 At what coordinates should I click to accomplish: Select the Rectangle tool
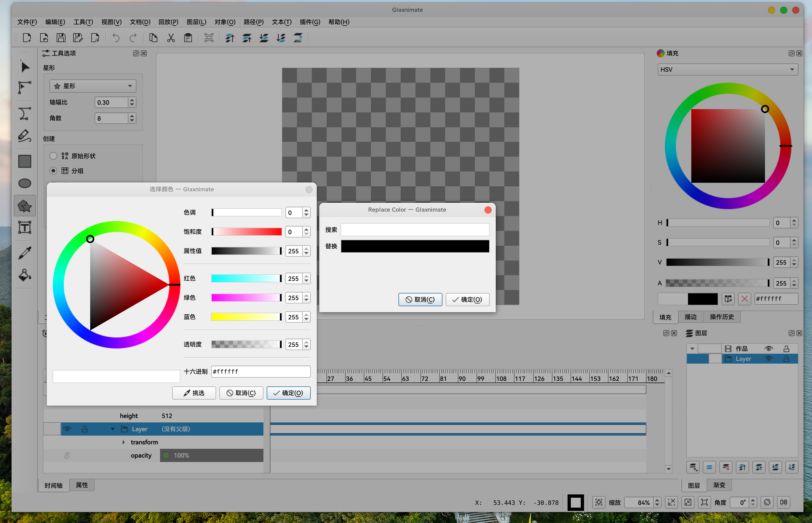[x=25, y=161]
